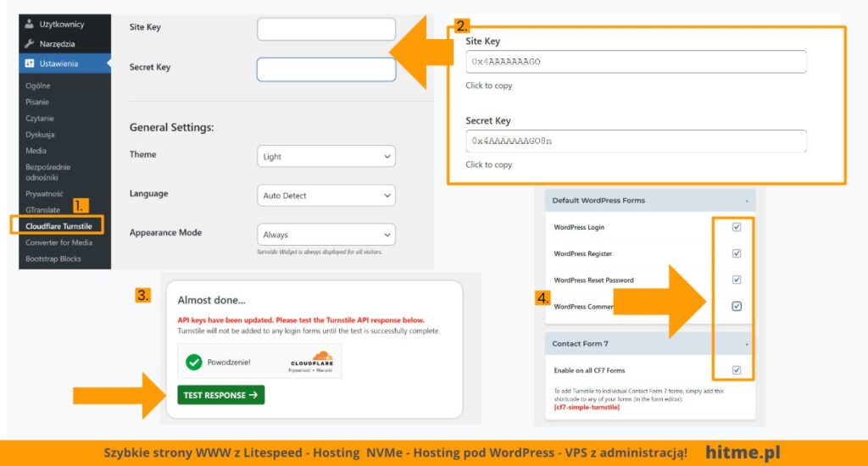
Task: Toggle WordPress Register checkbox
Action: pyautogui.click(x=737, y=253)
